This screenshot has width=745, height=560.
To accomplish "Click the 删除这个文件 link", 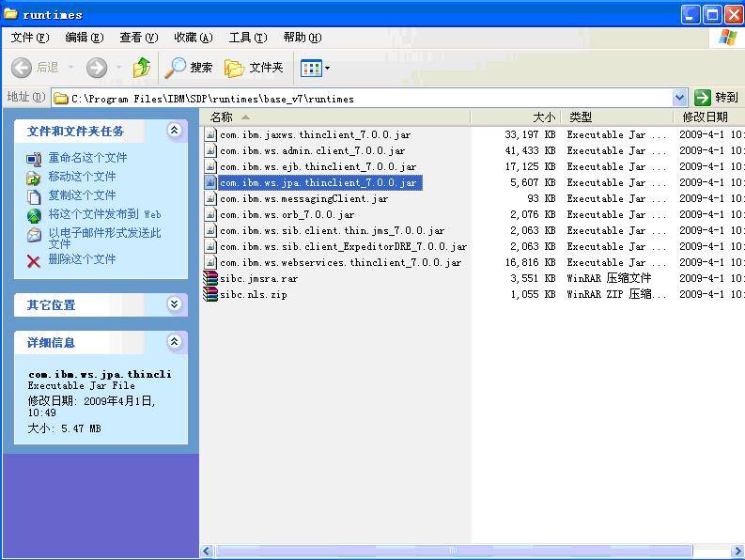I will (82, 259).
